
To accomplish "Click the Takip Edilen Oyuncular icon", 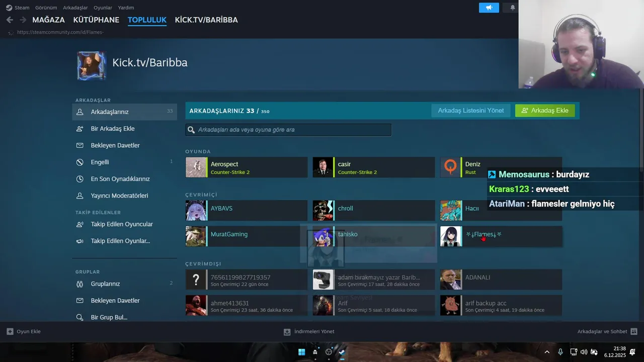I will (x=79, y=224).
